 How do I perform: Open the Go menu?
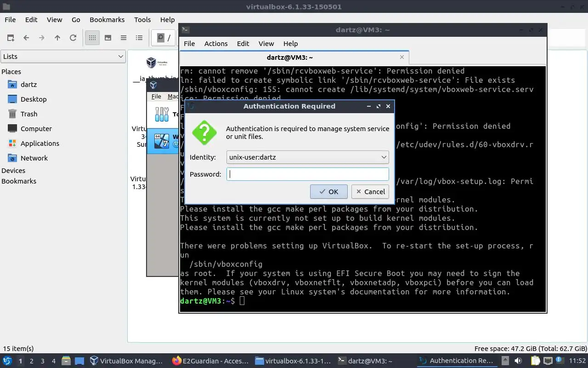(76, 20)
